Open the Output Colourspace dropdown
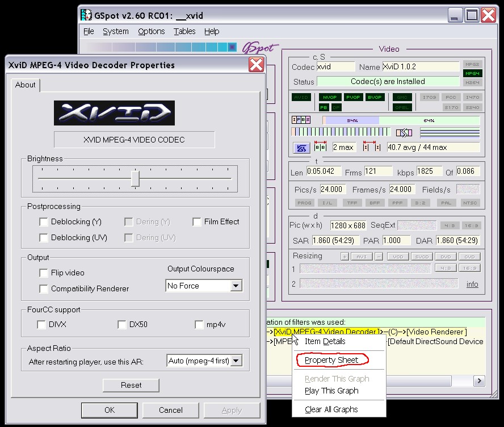 pos(236,286)
